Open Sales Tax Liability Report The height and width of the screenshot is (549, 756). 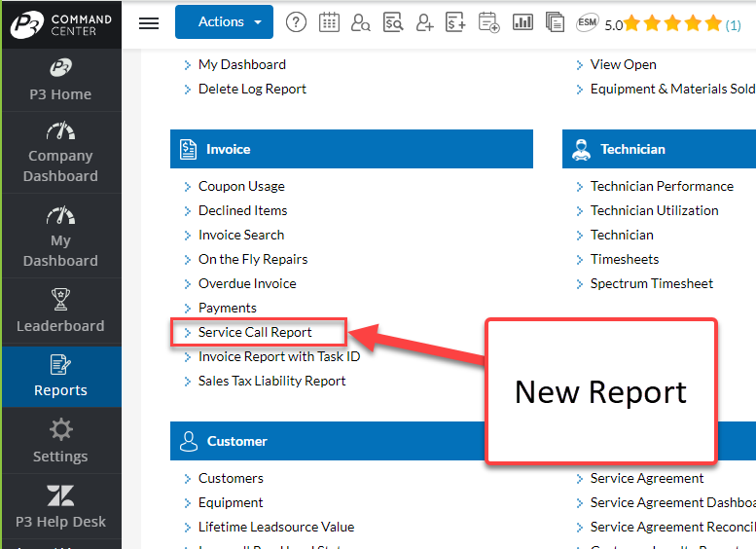(x=271, y=382)
